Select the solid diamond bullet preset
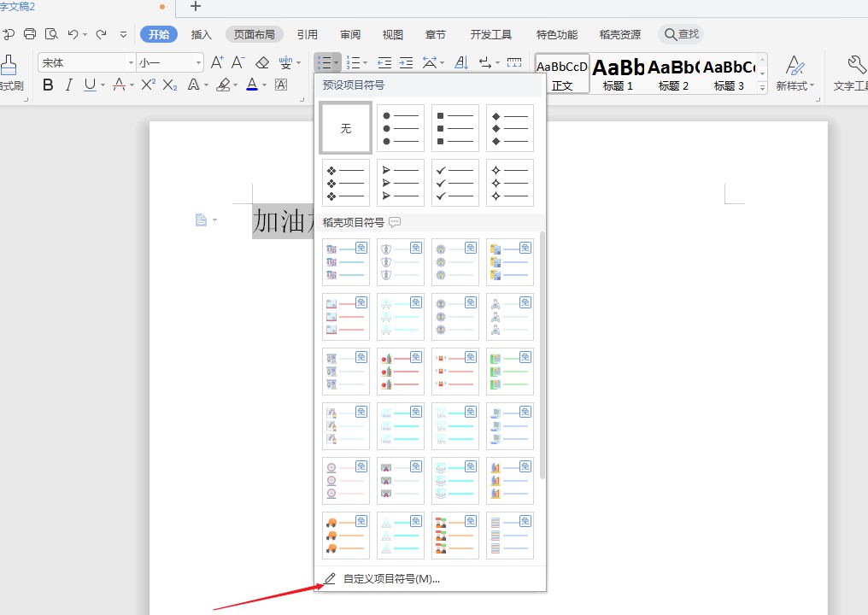 click(x=510, y=128)
